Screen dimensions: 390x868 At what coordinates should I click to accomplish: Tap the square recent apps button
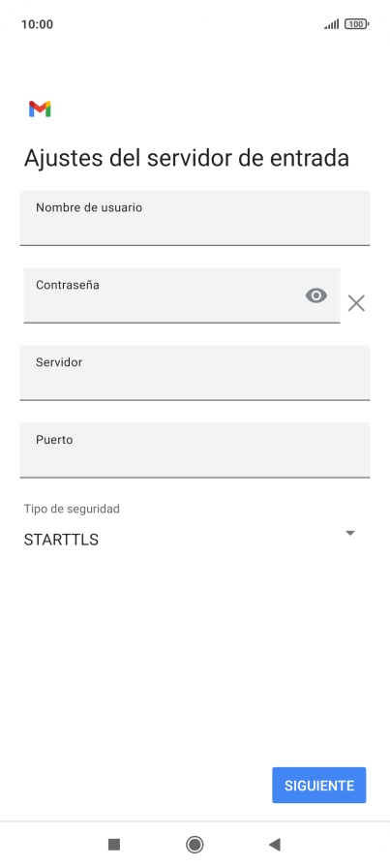pyautogui.click(x=114, y=844)
